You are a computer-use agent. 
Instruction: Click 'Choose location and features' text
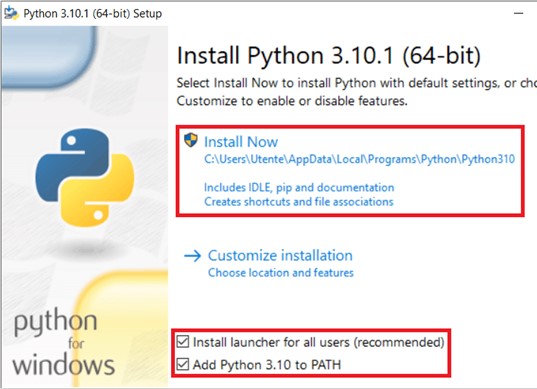[280, 273]
